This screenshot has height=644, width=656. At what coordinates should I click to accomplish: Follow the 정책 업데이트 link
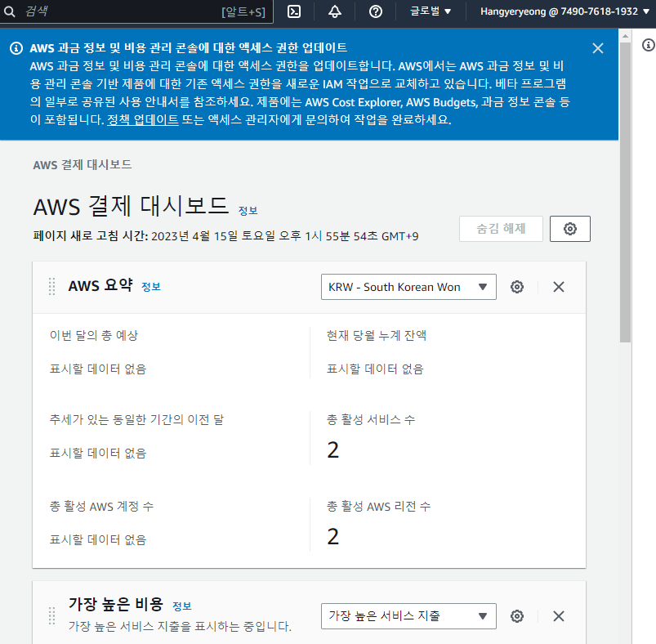pos(143,120)
